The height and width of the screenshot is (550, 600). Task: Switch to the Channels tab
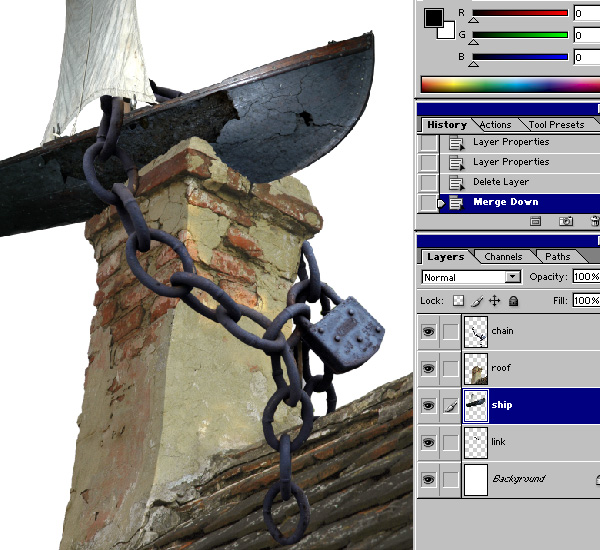503,257
